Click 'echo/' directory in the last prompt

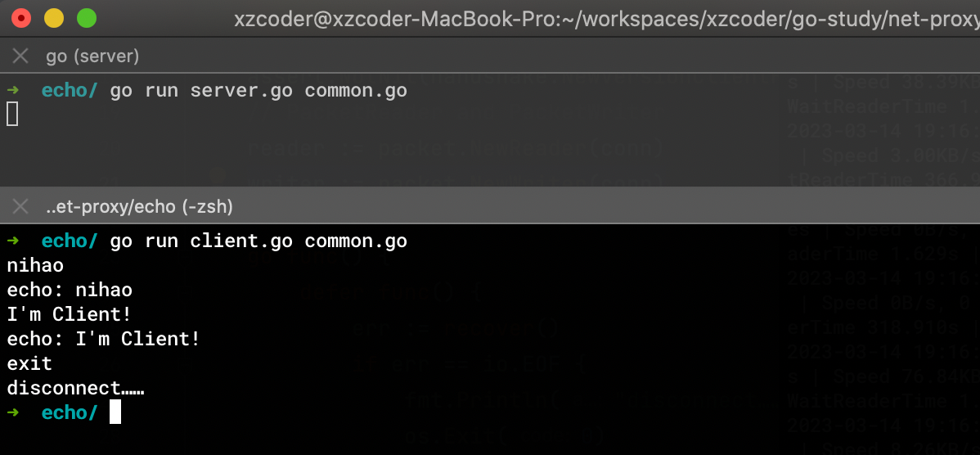70,412
